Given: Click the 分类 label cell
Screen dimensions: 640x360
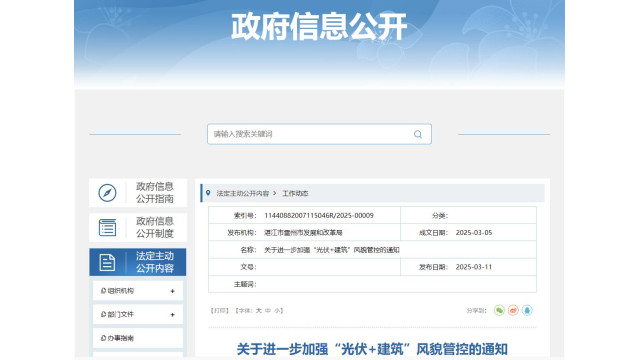Looking at the screenshot, I should (440, 216).
